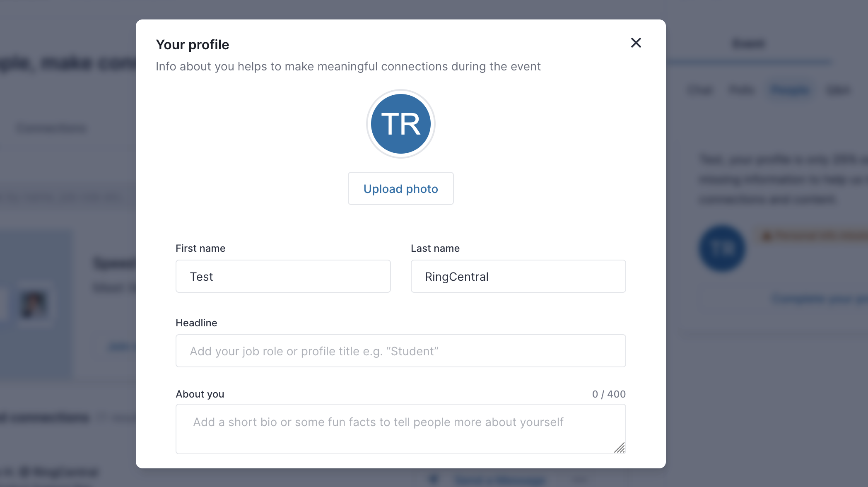Select the blurred Polls tab in the background

point(741,90)
